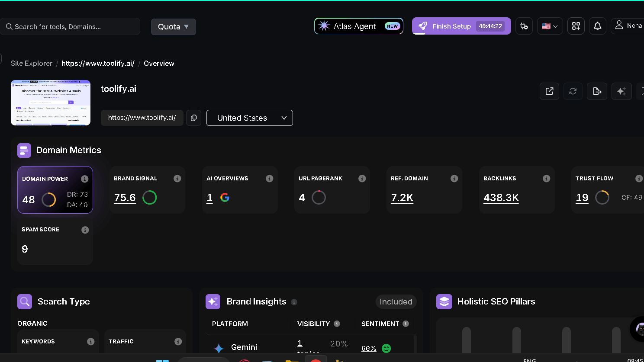Show URL PageRank info icon
The width and height of the screenshot is (644, 362).
click(362, 178)
